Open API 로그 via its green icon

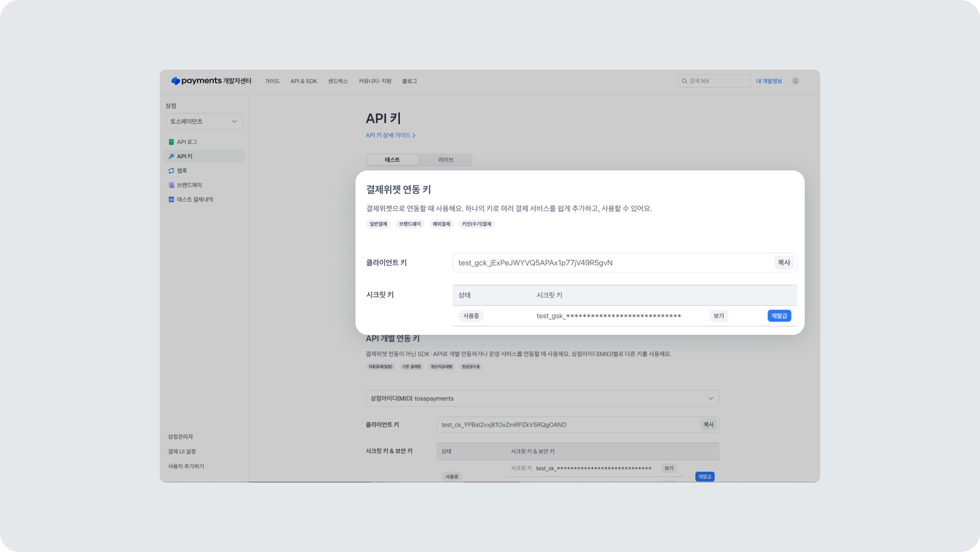(171, 142)
